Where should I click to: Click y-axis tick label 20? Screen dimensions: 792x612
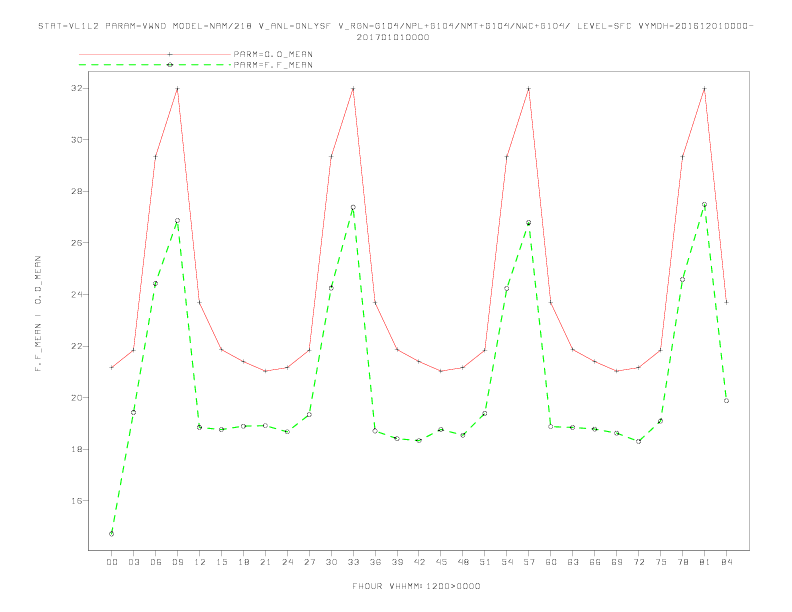(x=76, y=398)
